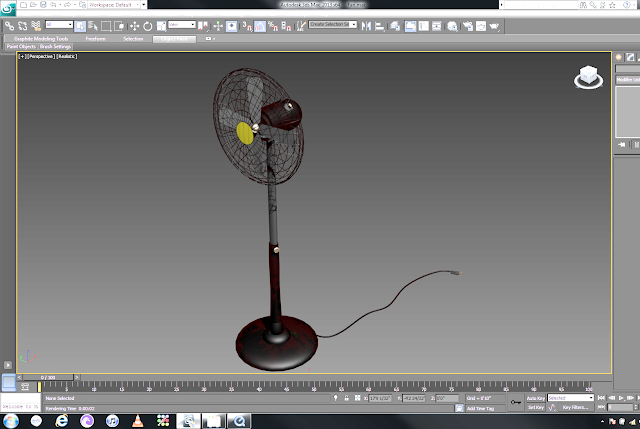Switch to the Object Paint ribbon tab
The height and width of the screenshot is (429, 640).
click(x=174, y=39)
